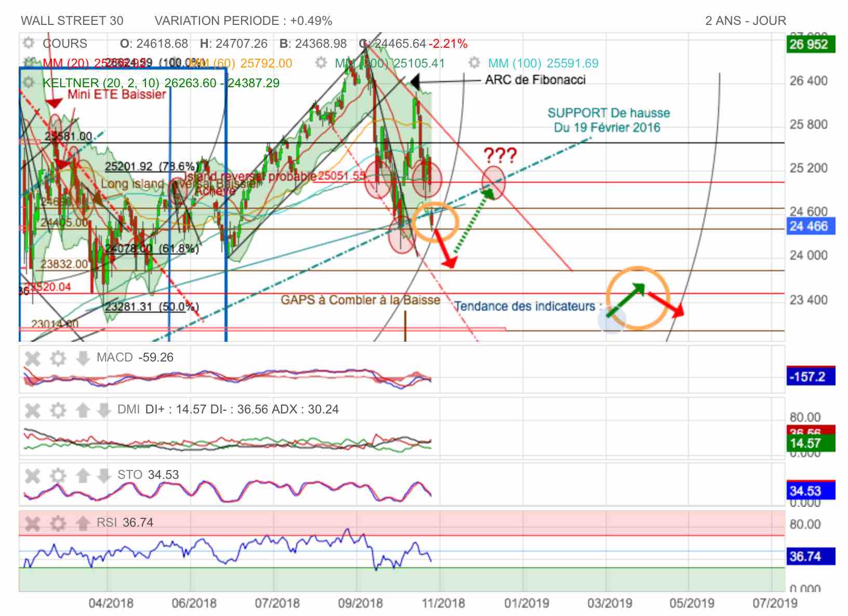
Task: Click the ARC de Fibonacci annotation
Action: tap(535, 80)
